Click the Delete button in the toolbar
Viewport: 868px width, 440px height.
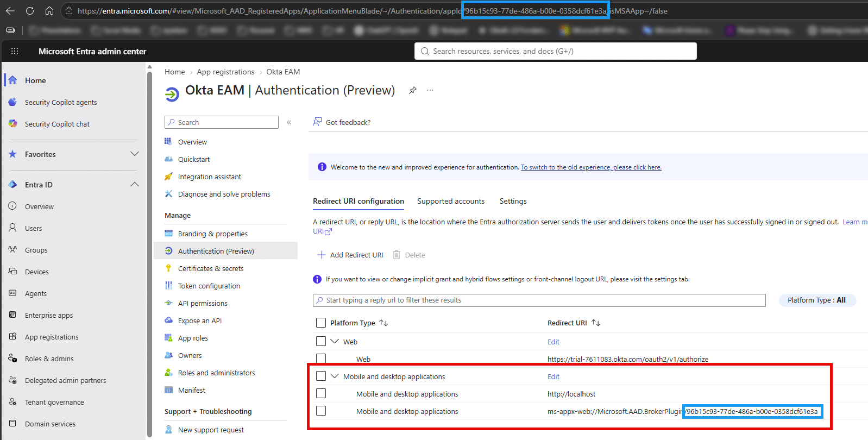409,255
